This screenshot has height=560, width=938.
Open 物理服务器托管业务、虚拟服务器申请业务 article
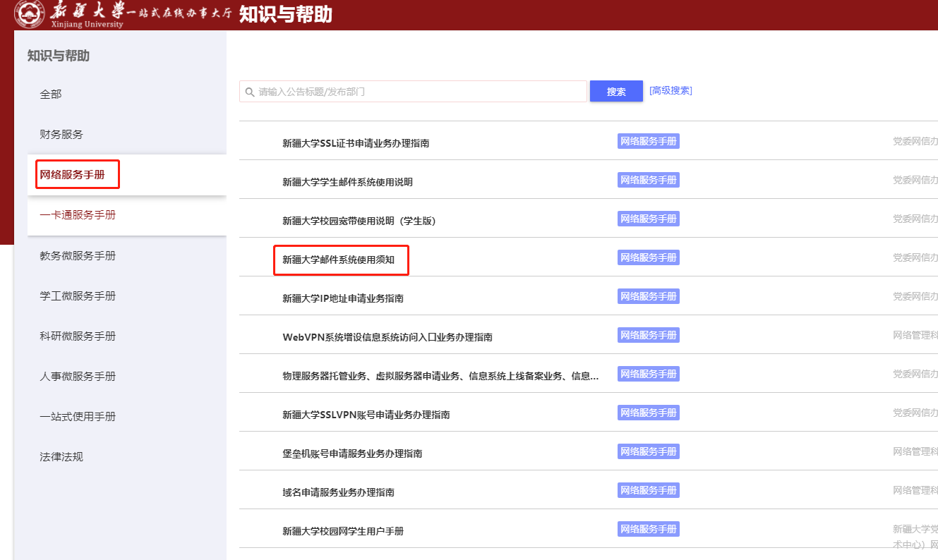440,376
